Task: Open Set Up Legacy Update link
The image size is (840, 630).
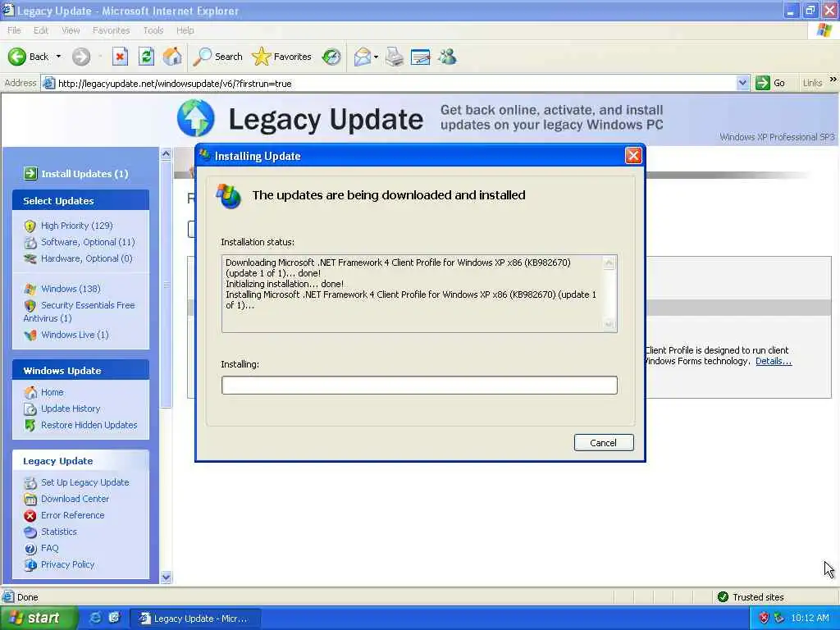Action: point(85,482)
